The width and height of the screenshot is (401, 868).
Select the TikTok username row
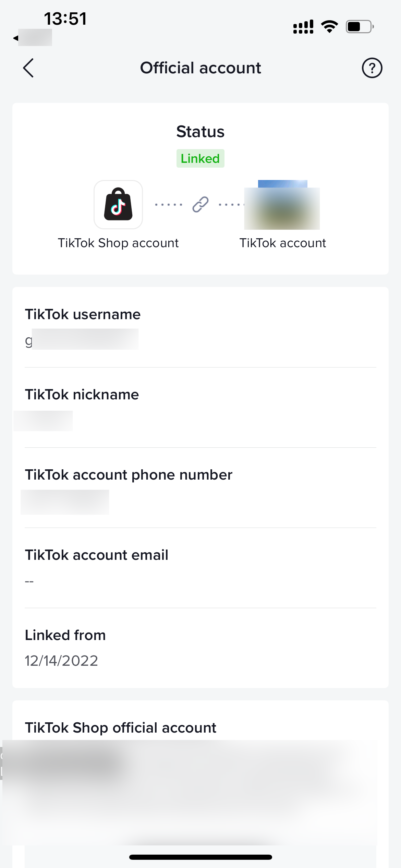[200, 327]
